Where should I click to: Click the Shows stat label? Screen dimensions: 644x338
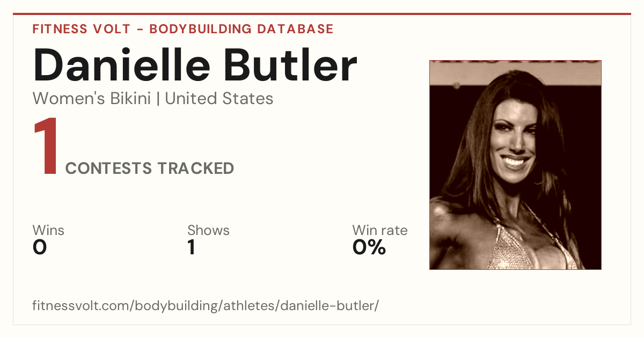(208, 231)
